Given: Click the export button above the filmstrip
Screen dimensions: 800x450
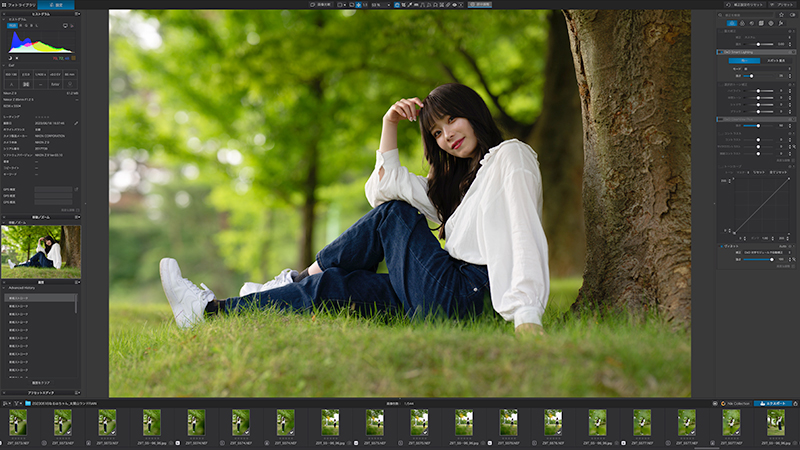Looking at the screenshot, I should [x=773, y=403].
